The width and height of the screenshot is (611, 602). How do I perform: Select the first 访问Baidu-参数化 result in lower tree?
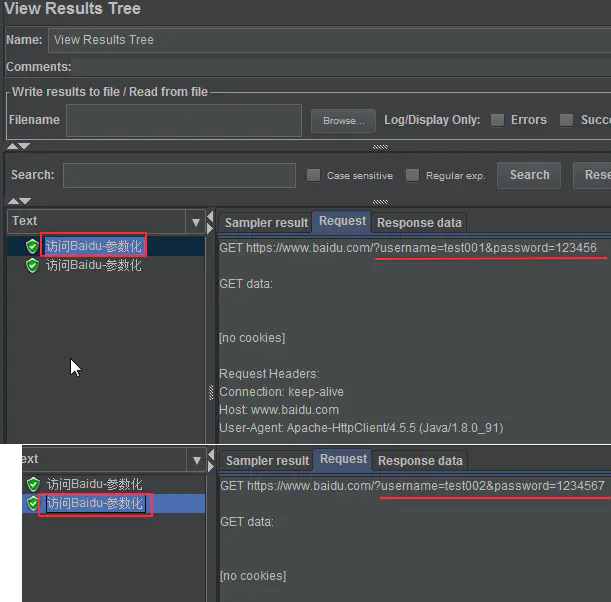pyautogui.click(x=95, y=484)
